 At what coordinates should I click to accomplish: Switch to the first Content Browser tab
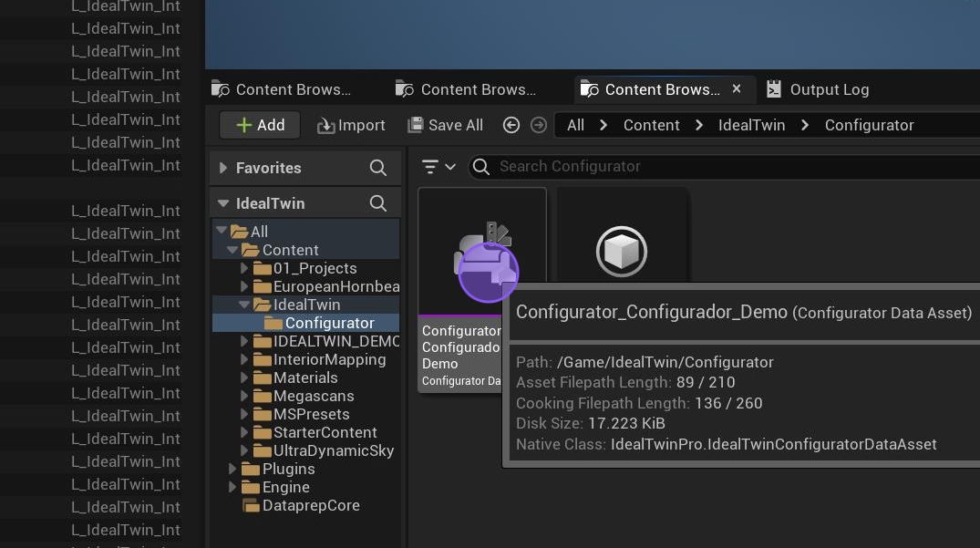[282, 89]
